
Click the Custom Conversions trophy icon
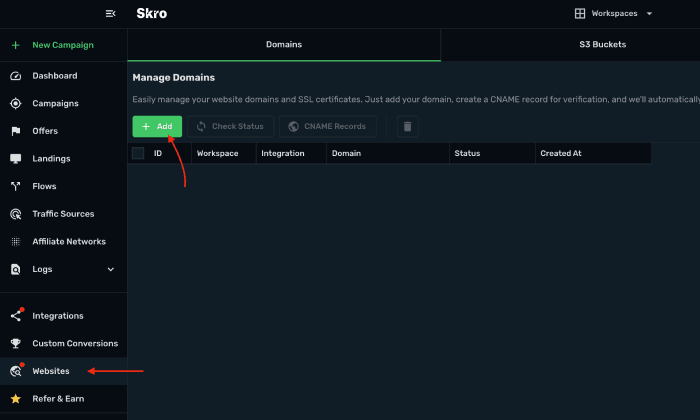tap(16, 344)
